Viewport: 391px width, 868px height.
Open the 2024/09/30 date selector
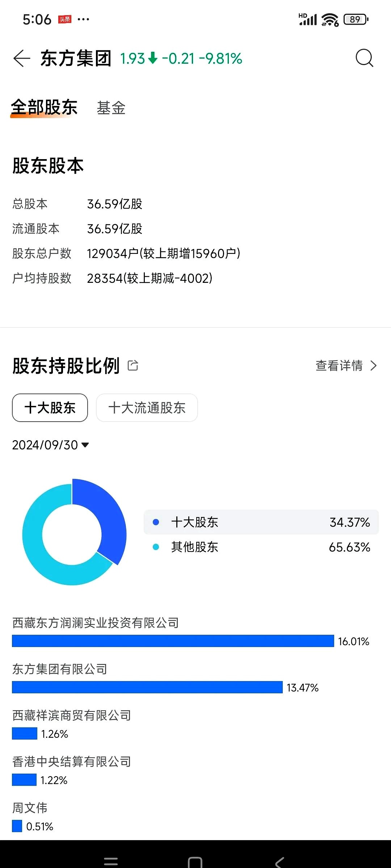pos(51,445)
